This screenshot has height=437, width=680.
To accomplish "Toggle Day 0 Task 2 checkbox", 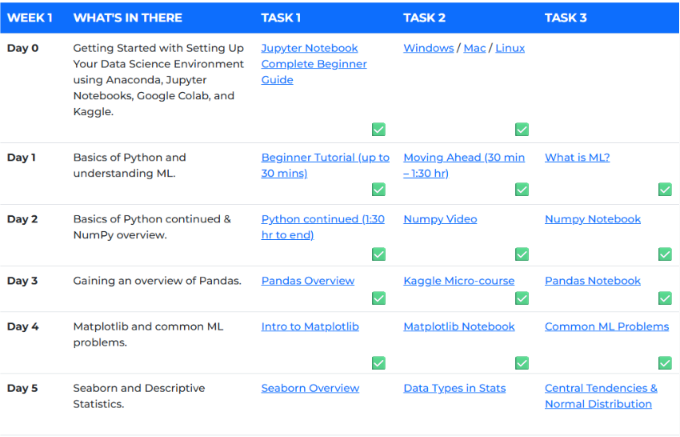I will (522, 129).
